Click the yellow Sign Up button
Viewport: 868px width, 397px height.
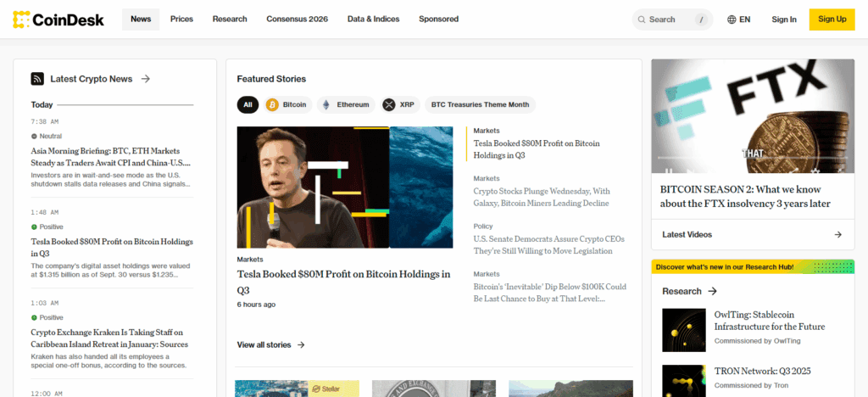(x=832, y=19)
